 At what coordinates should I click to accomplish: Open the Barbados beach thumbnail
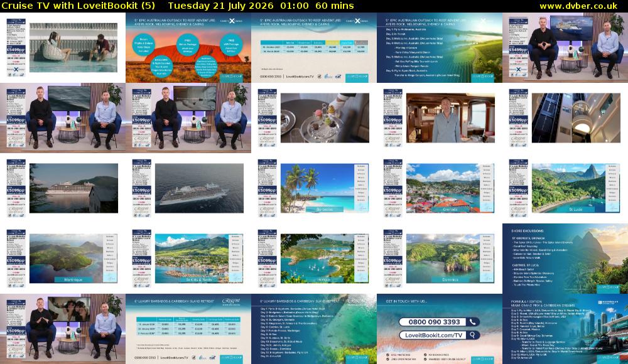pyautogui.click(x=314, y=188)
